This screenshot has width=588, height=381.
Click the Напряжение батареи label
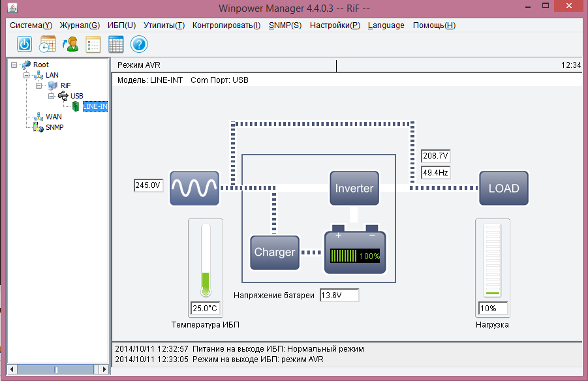tap(273, 296)
